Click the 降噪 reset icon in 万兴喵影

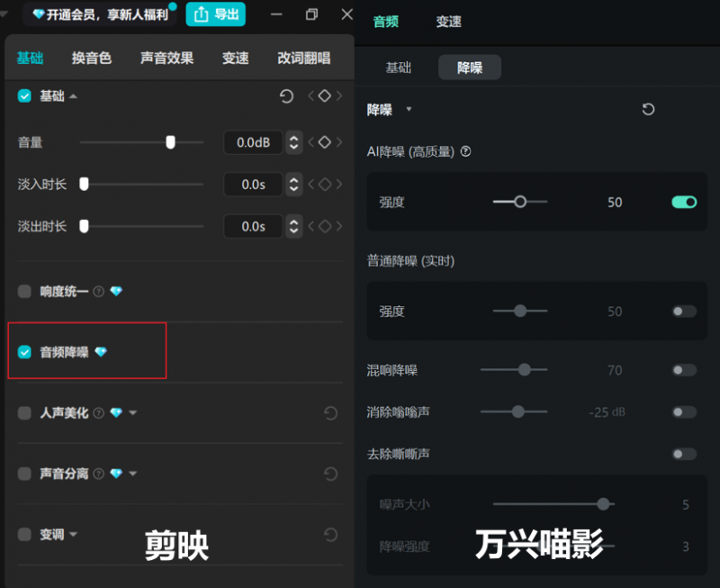click(x=648, y=109)
